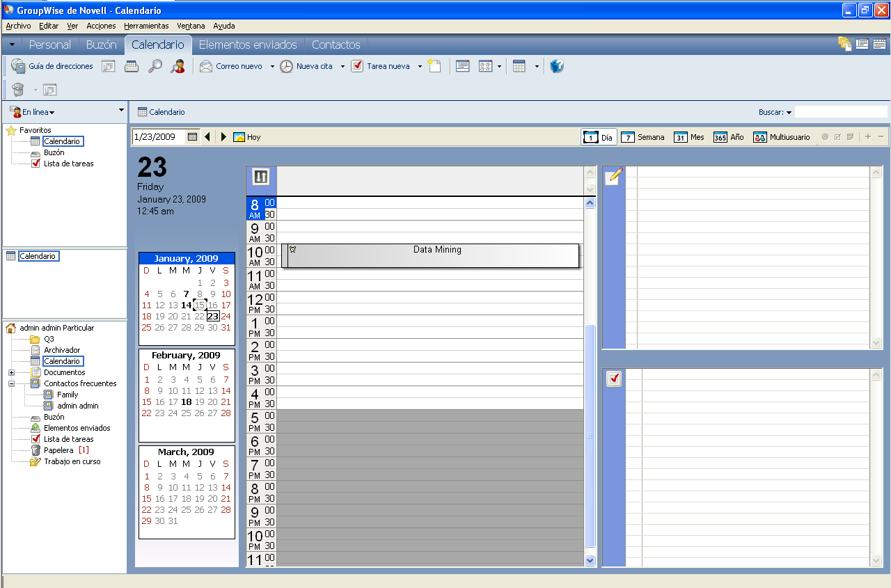This screenshot has height=588, width=891.
Task: Select Papelera in the folder tree
Action: point(58,450)
